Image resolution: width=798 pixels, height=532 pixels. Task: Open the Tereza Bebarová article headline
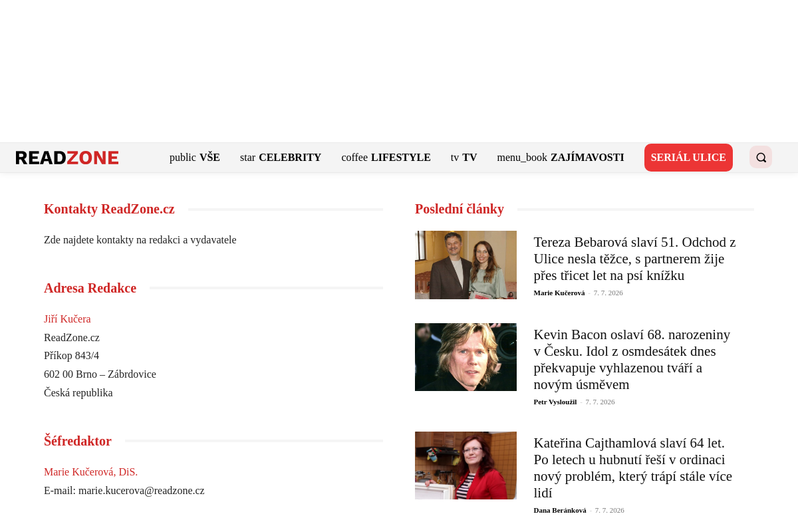pos(635,259)
